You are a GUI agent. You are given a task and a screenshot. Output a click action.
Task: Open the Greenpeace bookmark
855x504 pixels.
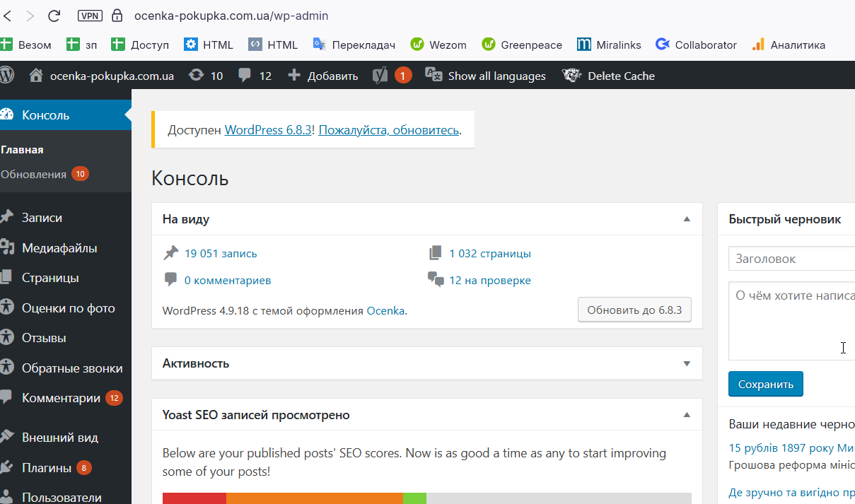tap(522, 45)
